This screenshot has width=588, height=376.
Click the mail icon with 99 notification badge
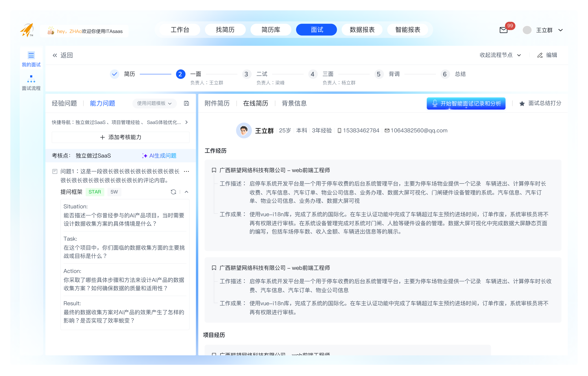pyautogui.click(x=504, y=30)
